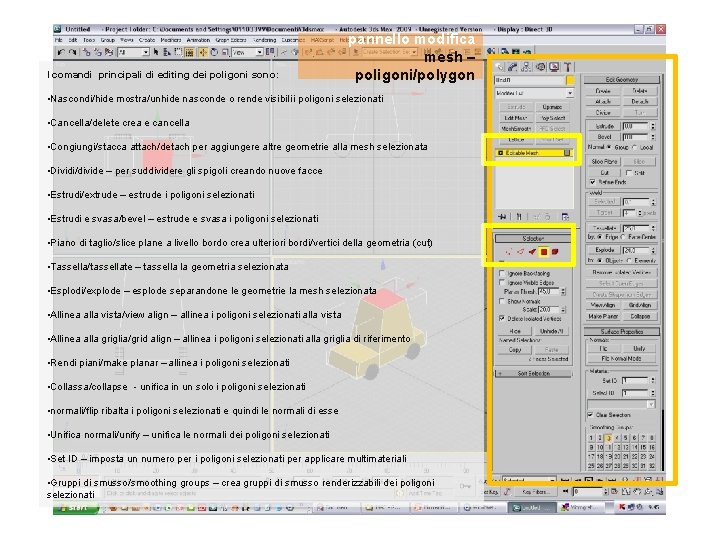The height and width of the screenshot is (540, 720).
Task: Select Face Center tessellate radio button
Action: tap(623, 237)
